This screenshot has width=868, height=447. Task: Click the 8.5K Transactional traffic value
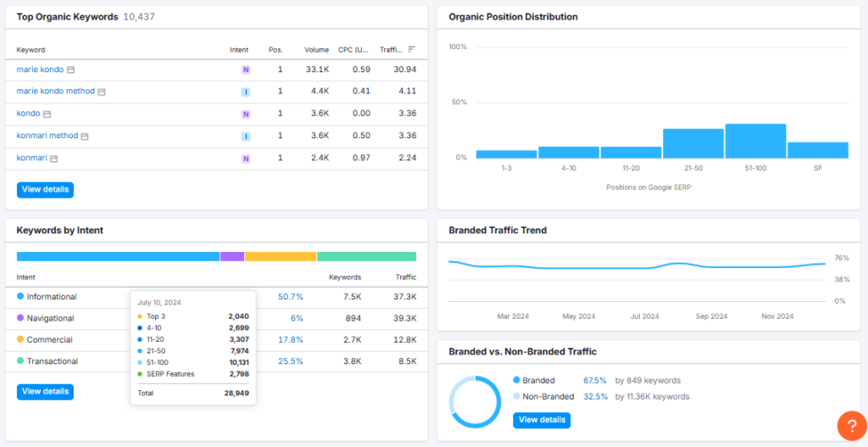pos(407,361)
